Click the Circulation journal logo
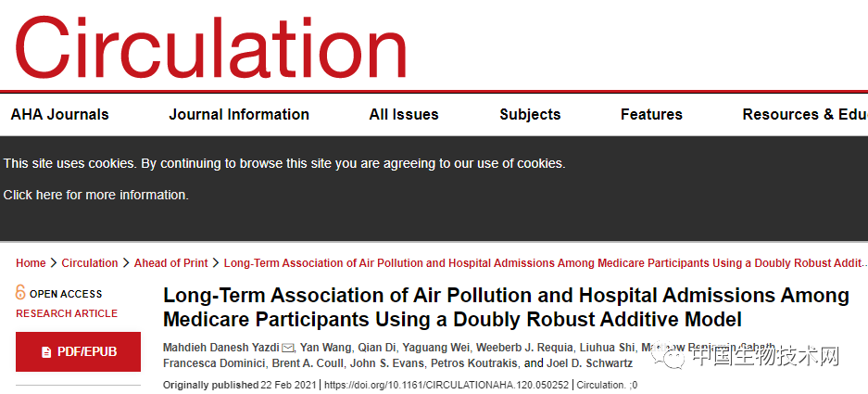Image resolution: width=868 pixels, height=394 pixels. (211, 44)
